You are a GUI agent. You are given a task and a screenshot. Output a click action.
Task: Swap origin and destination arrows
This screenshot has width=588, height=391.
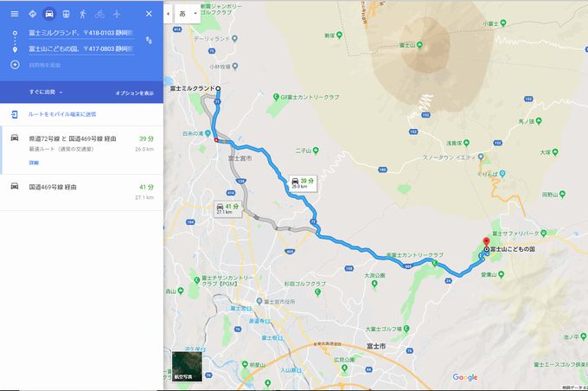click(149, 41)
